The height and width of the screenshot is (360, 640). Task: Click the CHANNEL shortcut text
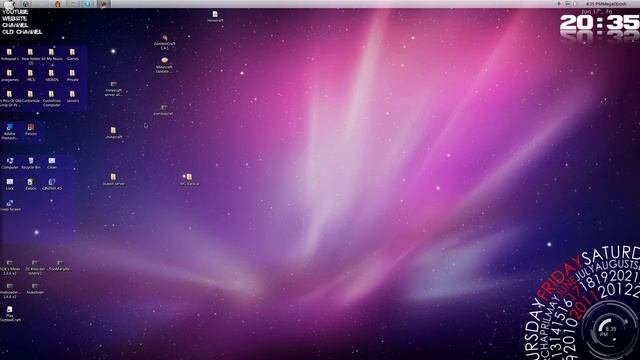[x=15, y=25]
